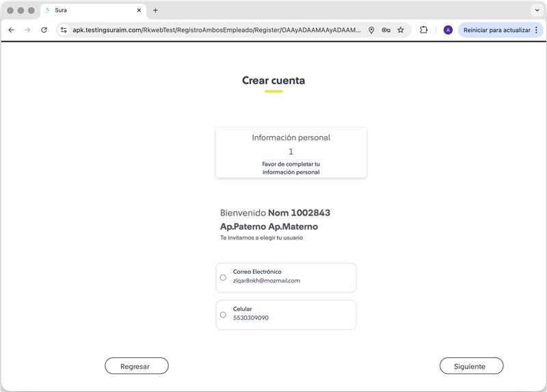
Task: Click the browser back arrow
Action: pos(11,30)
